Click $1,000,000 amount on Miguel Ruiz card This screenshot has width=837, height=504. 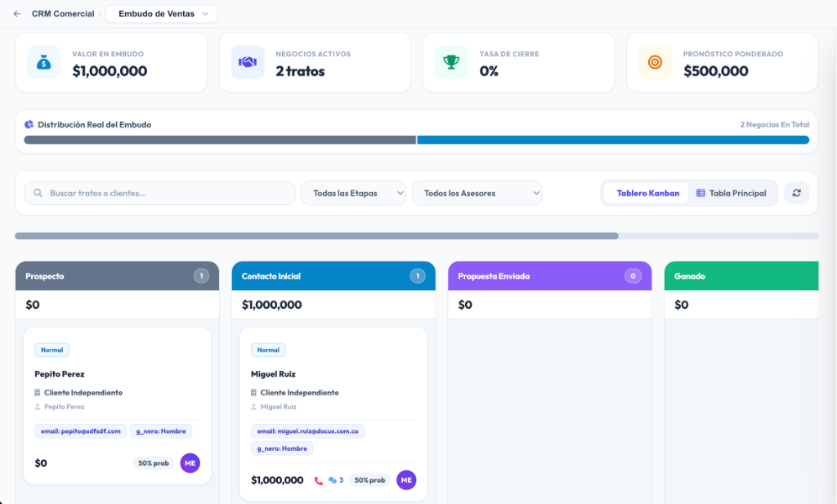click(277, 480)
